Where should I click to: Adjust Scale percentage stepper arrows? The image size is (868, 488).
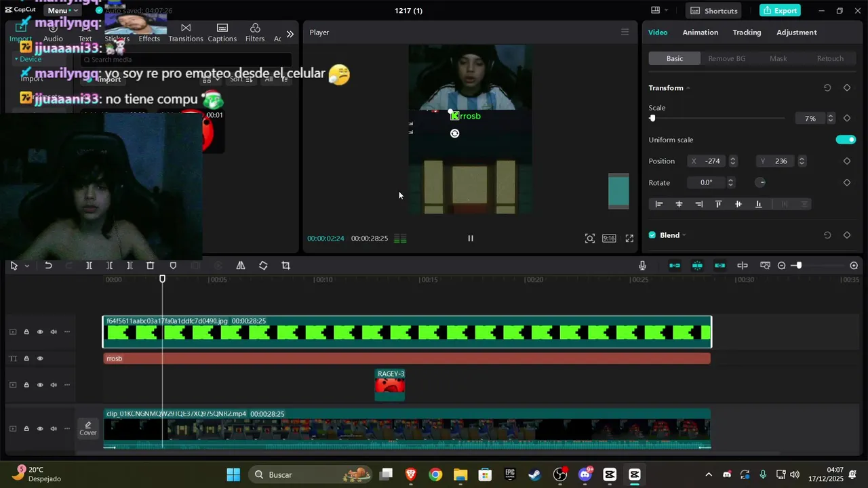(831, 119)
